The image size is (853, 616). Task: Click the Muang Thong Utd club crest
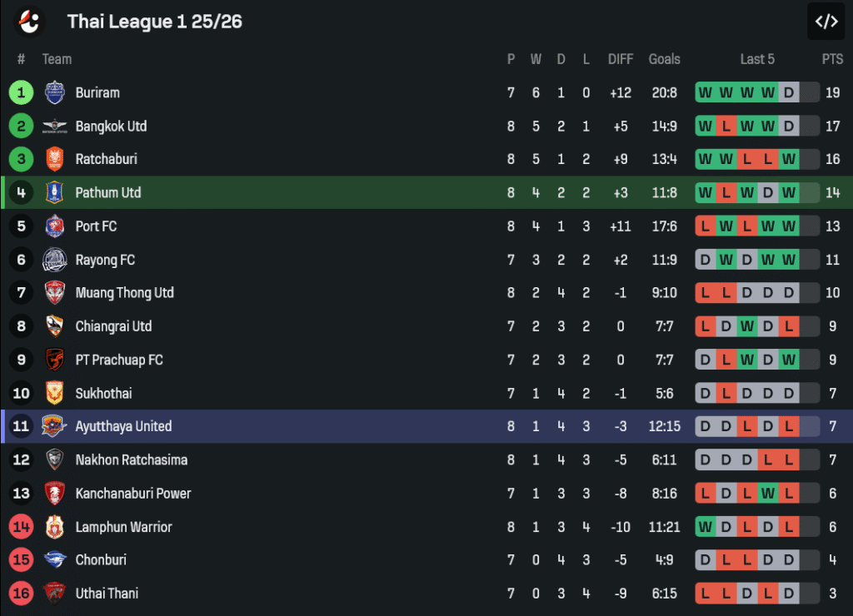pos(54,293)
